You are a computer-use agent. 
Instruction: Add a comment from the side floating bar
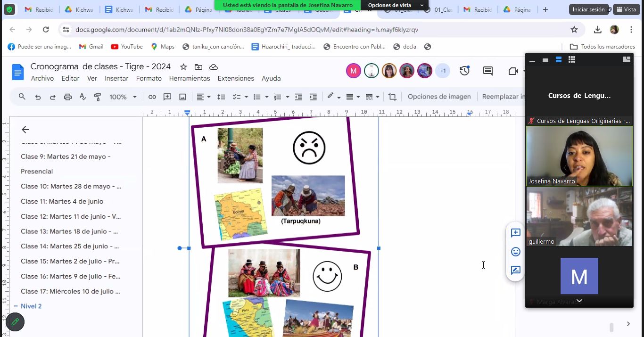point(516,233)
